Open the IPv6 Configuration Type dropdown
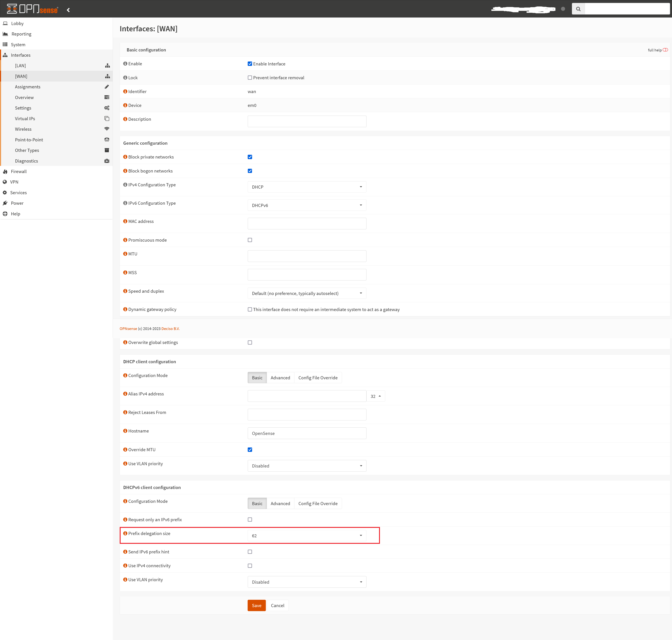This screenshot has width=672, height=640. click(x=307, y=205)
